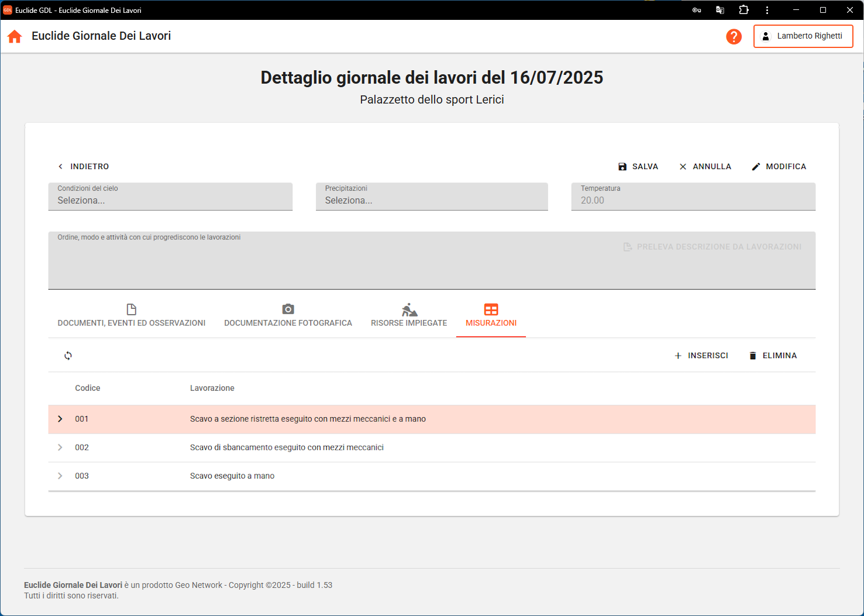Open help via the question mark icon
This screenshot has width=864, height=616.
734,36
